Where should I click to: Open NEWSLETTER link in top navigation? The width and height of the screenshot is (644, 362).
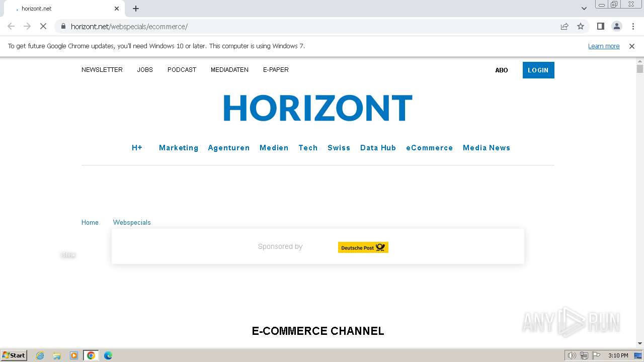coord(102,70)
